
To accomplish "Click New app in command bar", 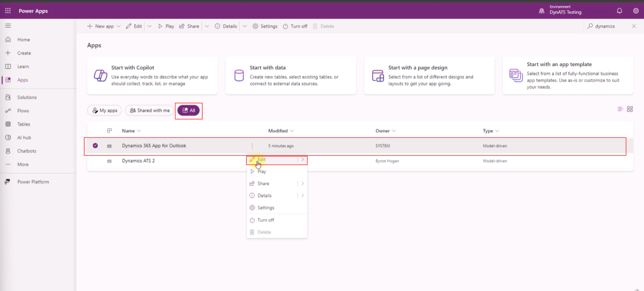I will (x=100, y=26).
